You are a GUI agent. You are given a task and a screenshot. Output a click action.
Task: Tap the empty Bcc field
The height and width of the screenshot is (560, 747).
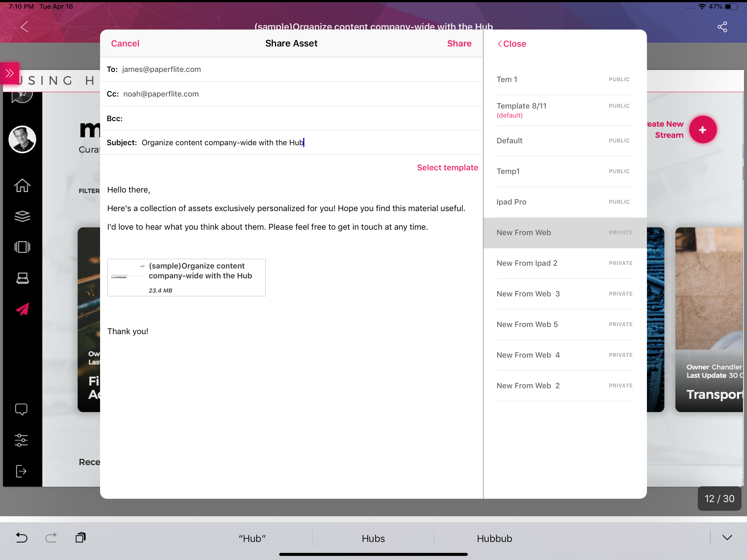[291, 119]
